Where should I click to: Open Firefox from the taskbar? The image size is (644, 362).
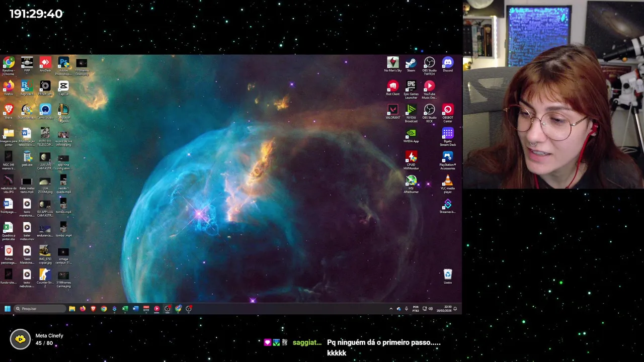pos(83,309)
